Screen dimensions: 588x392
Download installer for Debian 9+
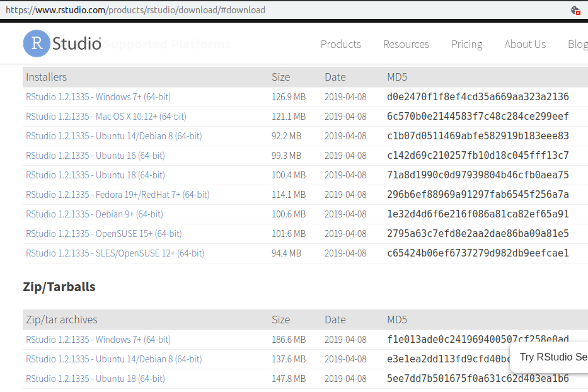point(95,214)
